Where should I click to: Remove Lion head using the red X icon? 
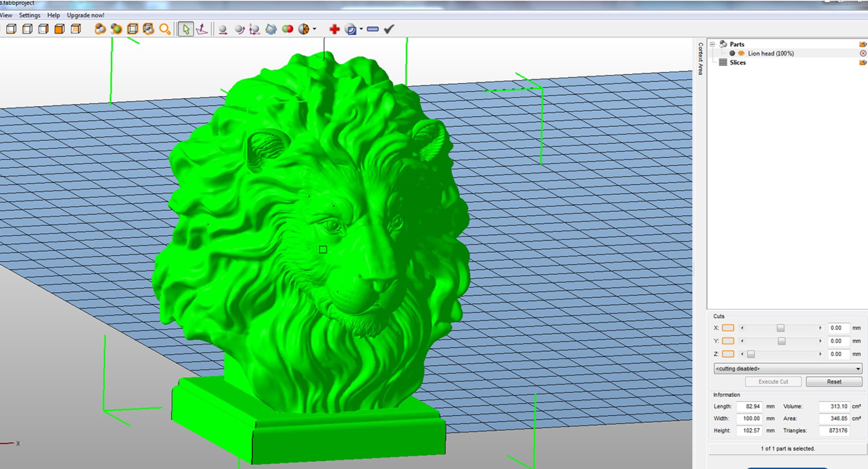[863, 53]
